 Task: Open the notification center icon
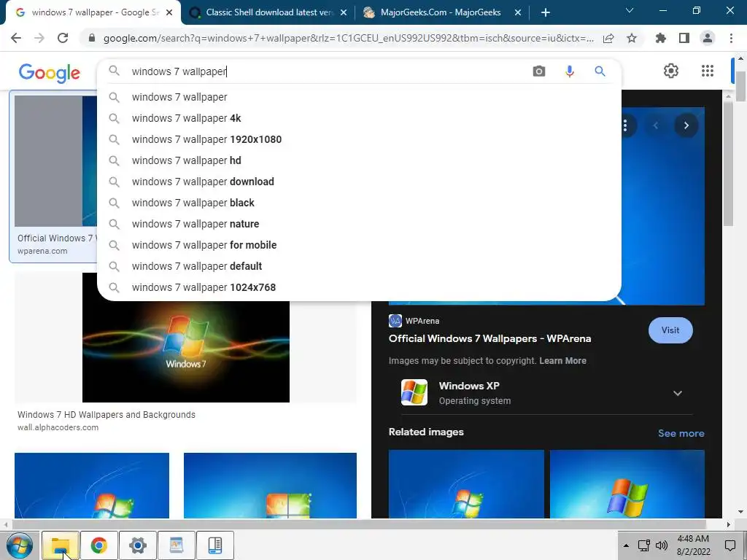pos(730,545)
